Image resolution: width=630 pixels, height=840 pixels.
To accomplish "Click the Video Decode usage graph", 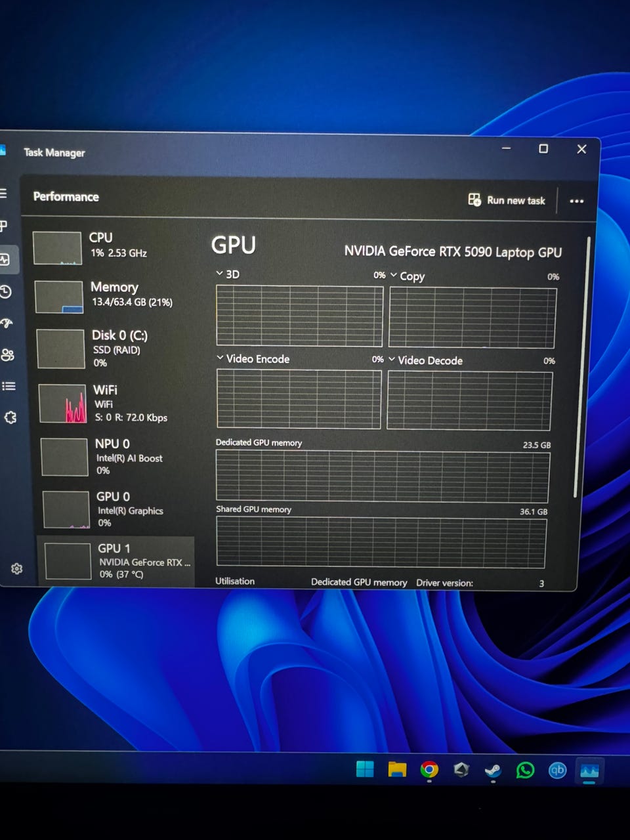I will point(469,400).
